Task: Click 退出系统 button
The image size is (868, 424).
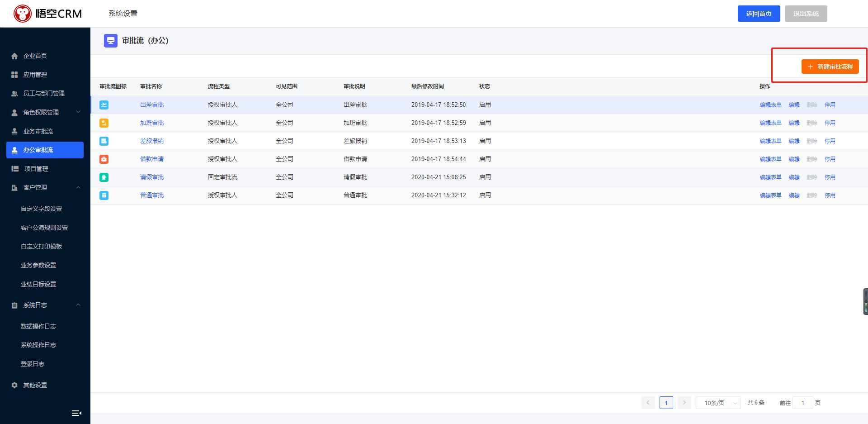Action: tap(806, 14)
